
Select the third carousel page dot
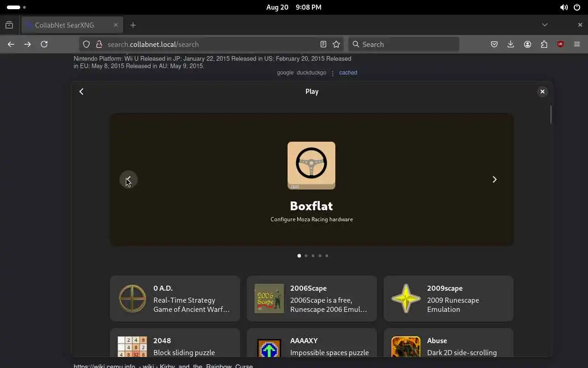[313, 256]
